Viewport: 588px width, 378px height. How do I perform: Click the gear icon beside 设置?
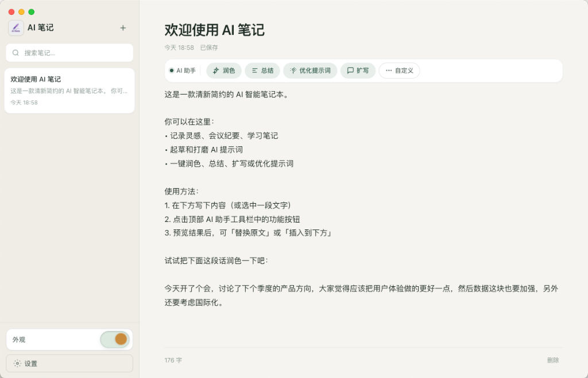point(17,364)
